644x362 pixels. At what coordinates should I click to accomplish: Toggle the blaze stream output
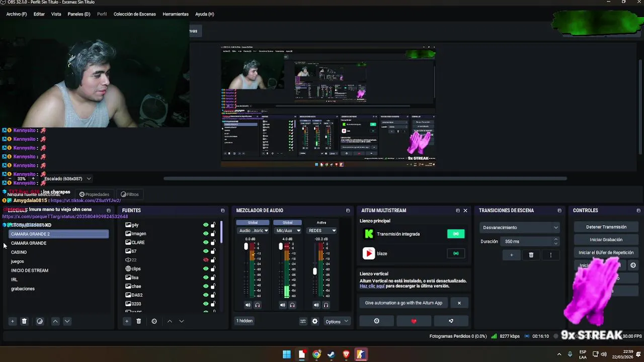point(456,253)
